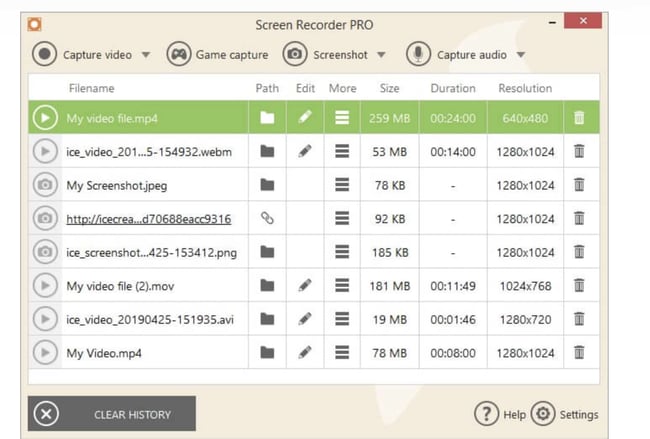Viewport: 650px width, 439px height.
Task: Click camera icon beside ice_screenshot png file
Action: [x=45, y=252]
